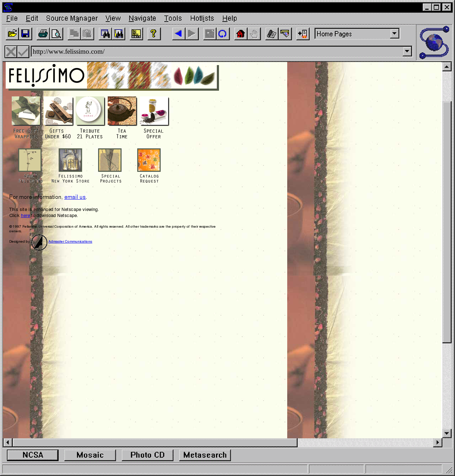Open Print Preview from the toolbar

pos(57,34)
